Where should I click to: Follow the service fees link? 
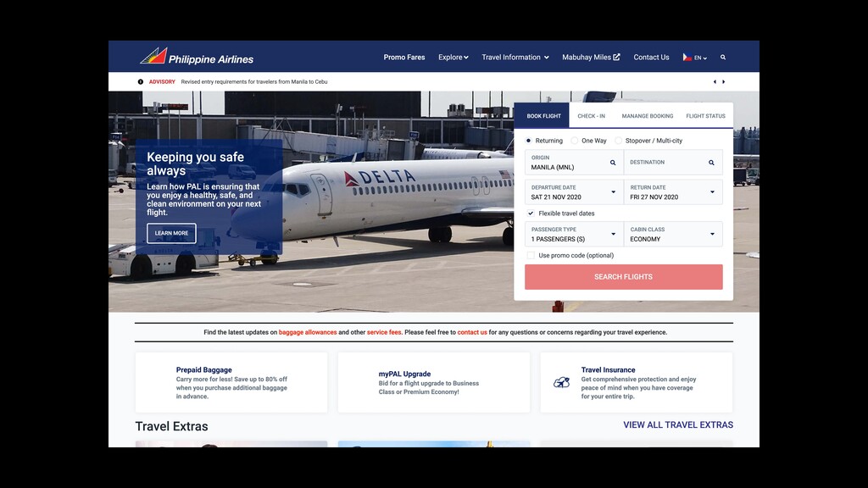[x=384, y=332]
